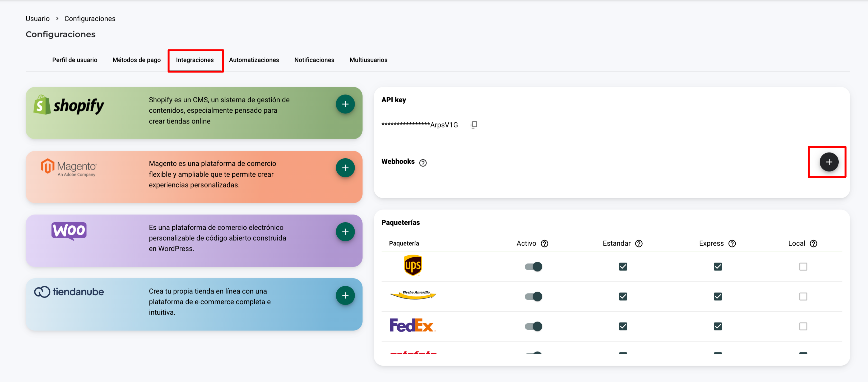Disable the UPS active toggle
Viewport: 868px width, 382px height.
point(533,267)
